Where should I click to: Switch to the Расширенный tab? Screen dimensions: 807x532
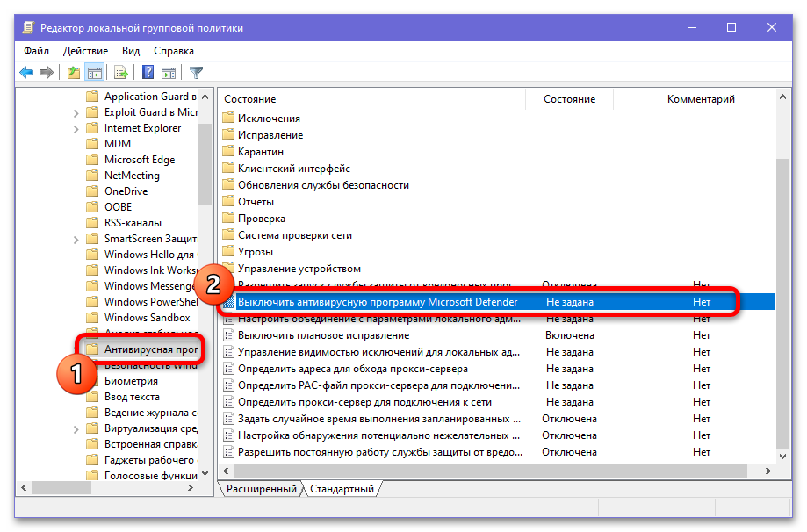261,489
